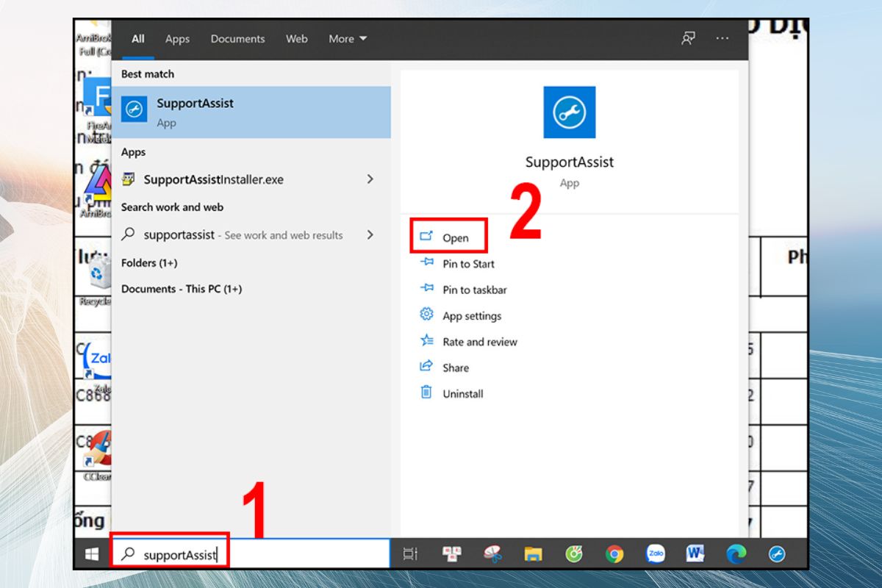Screen dimensions: 882x588
Task: Pin SupportAssist to taskbar
Action: click(475, 290)
